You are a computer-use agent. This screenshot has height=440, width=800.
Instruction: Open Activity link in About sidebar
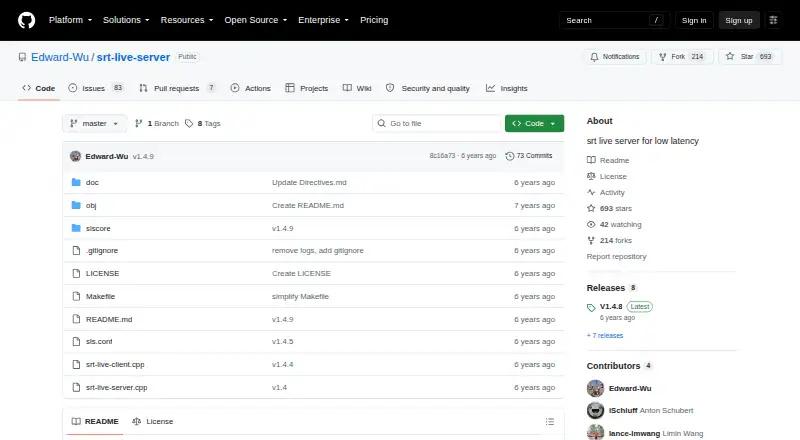click(x=606, y=192)
